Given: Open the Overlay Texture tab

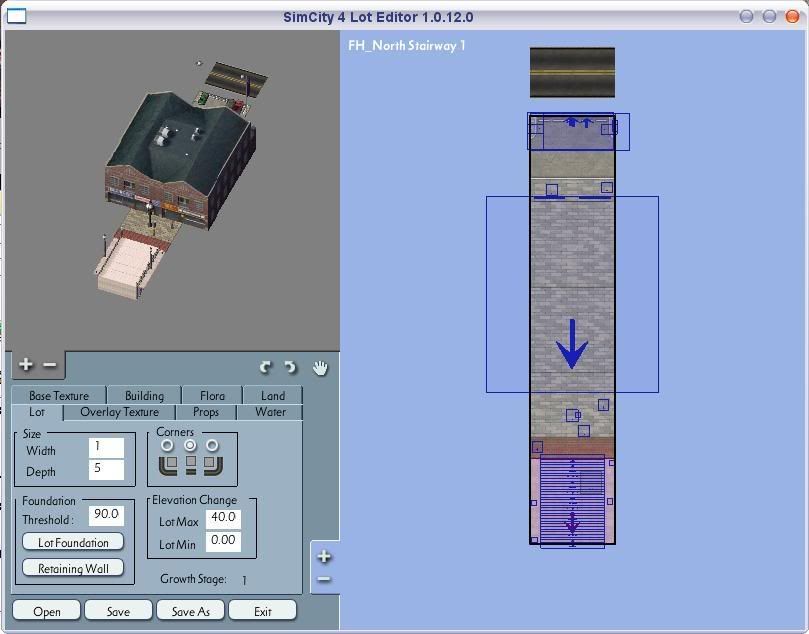Looking at the screenshot, I should 120,412.
